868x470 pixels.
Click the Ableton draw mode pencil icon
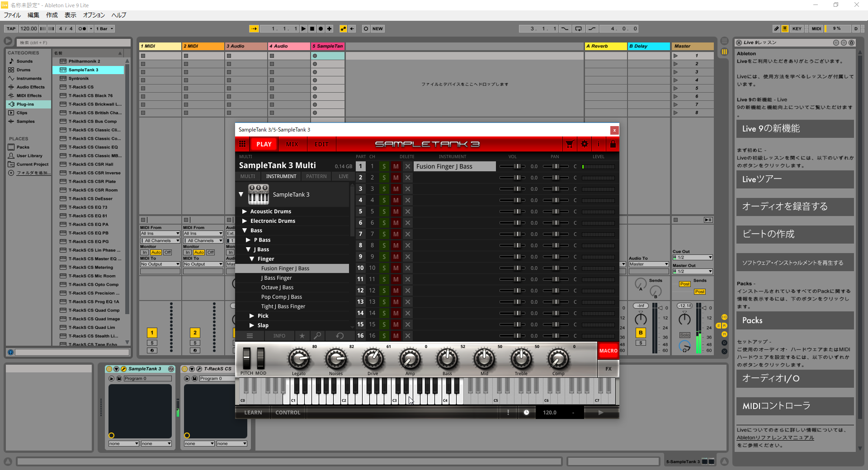[x=776, y=28]
